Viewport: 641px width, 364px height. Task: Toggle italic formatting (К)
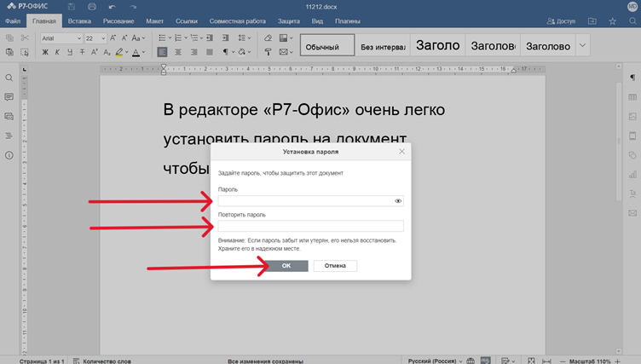tap(58, 52)
